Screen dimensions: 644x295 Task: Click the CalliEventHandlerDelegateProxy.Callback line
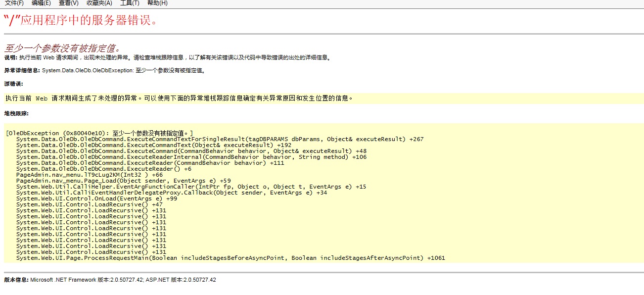(x=171, y=193)
